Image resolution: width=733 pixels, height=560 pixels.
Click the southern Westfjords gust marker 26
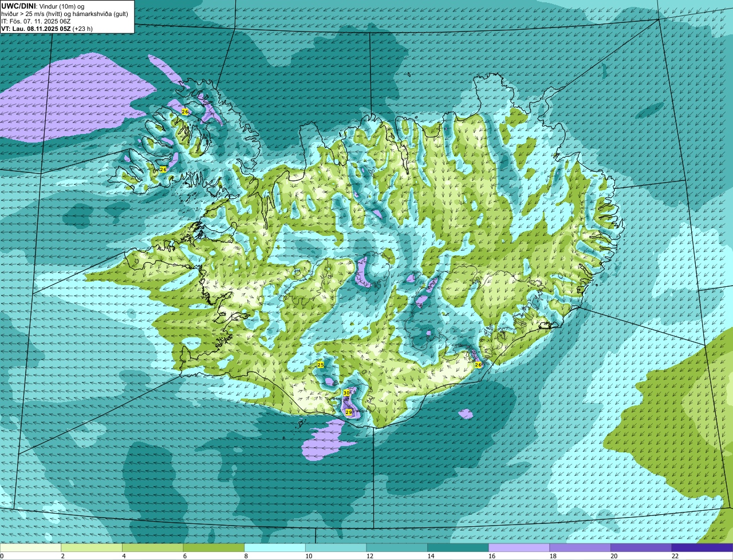pos(163,169)
